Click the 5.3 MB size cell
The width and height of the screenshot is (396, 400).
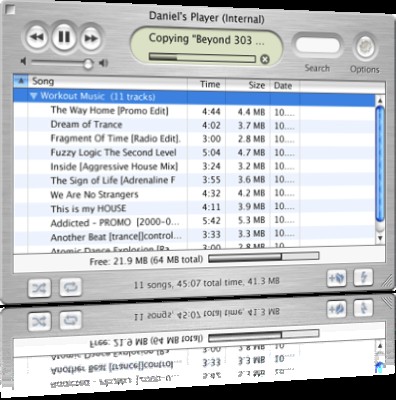(x=252, y=220)
